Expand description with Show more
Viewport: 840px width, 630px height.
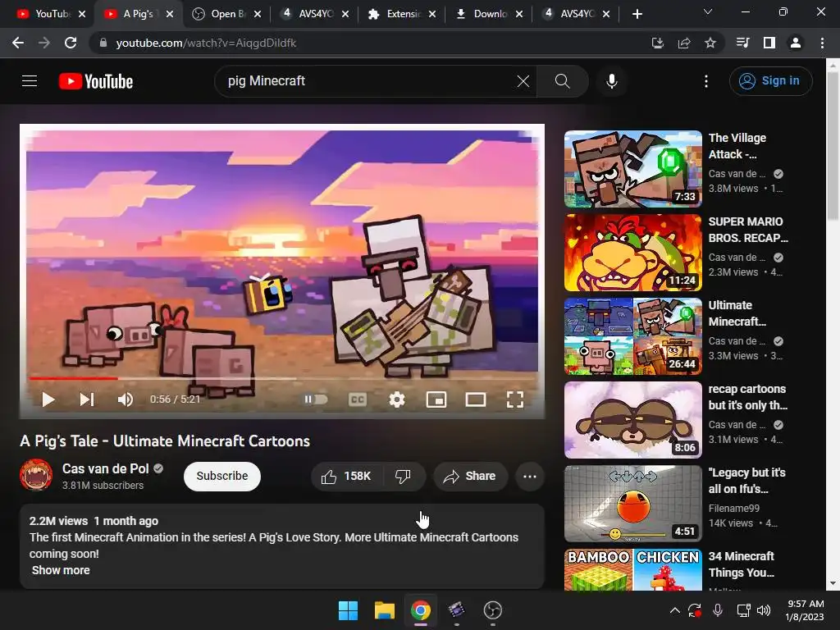pyautogui.click(x=61, y=570)
